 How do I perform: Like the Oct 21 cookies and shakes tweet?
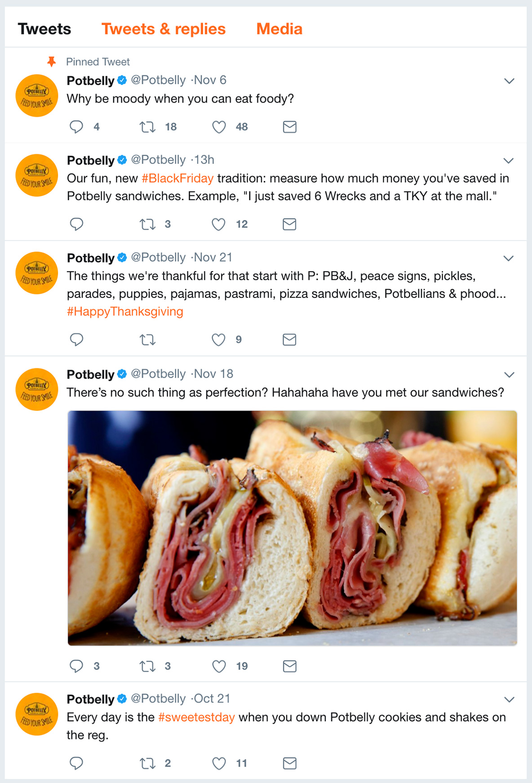click(x=219, y=763)
